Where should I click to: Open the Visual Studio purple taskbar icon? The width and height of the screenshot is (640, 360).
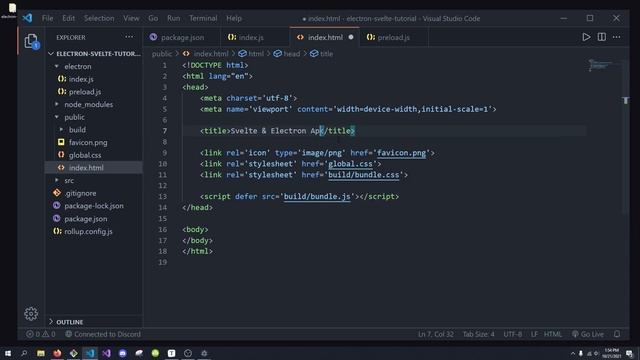pos(107,353)
